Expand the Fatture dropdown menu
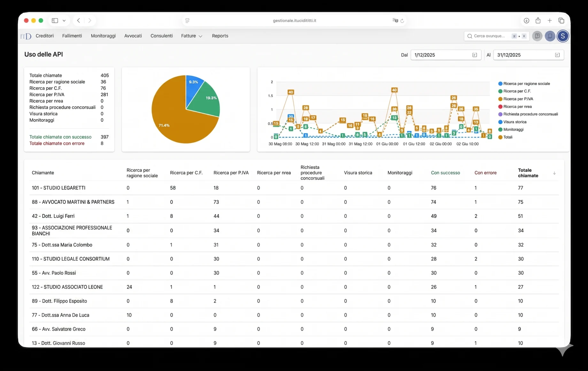The width and height of the screenshot is (588, 371). 192,36
